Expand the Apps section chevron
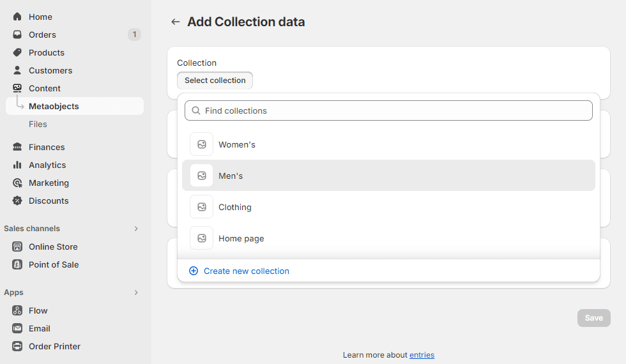 (135, 292)
